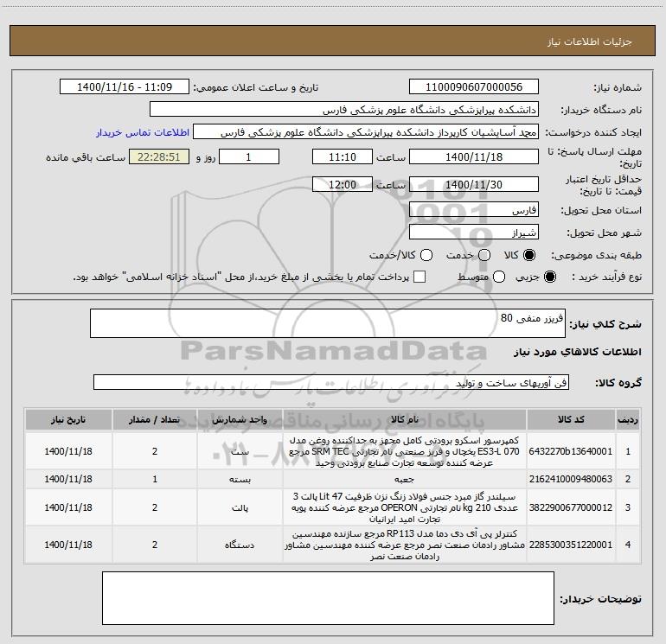This screenshot has width=666, height=644.
Task: Click the نام کالا column header
Action: pyautogui.click(x=405, y=420)
